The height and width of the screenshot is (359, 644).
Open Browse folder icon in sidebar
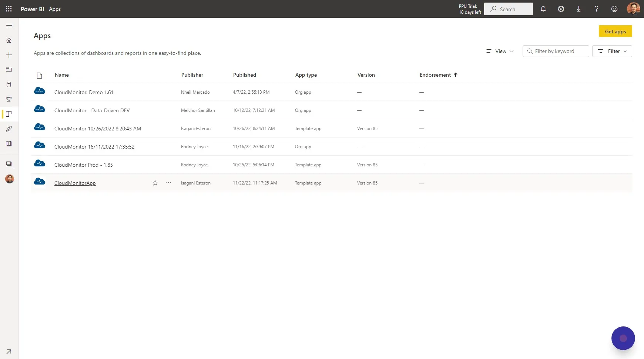[9, 70]
